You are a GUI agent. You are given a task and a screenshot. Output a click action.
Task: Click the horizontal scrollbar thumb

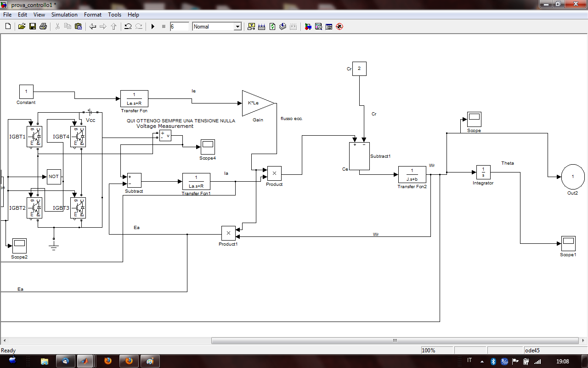click(x=394, y=341)
